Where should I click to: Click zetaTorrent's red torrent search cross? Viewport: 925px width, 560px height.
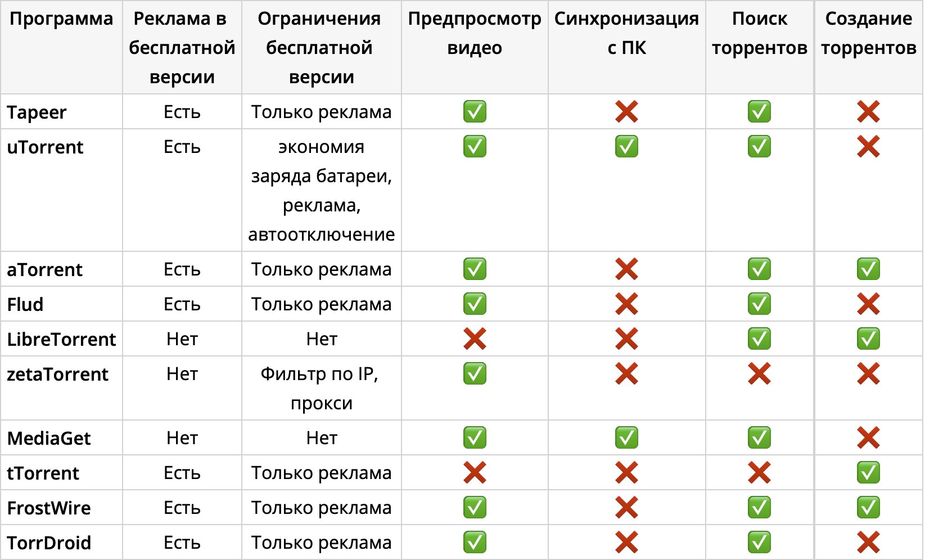click(759, 374)
